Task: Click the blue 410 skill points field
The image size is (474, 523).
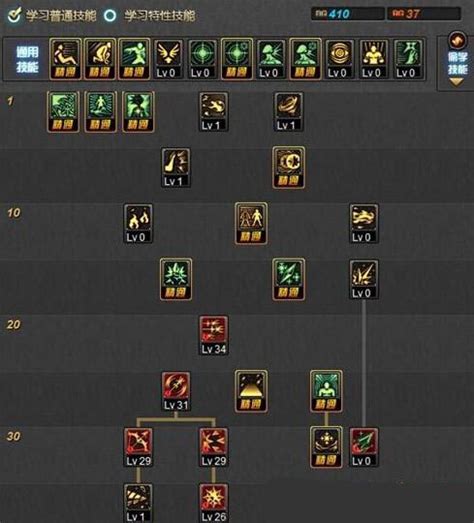Action: (x=348, y=14)
